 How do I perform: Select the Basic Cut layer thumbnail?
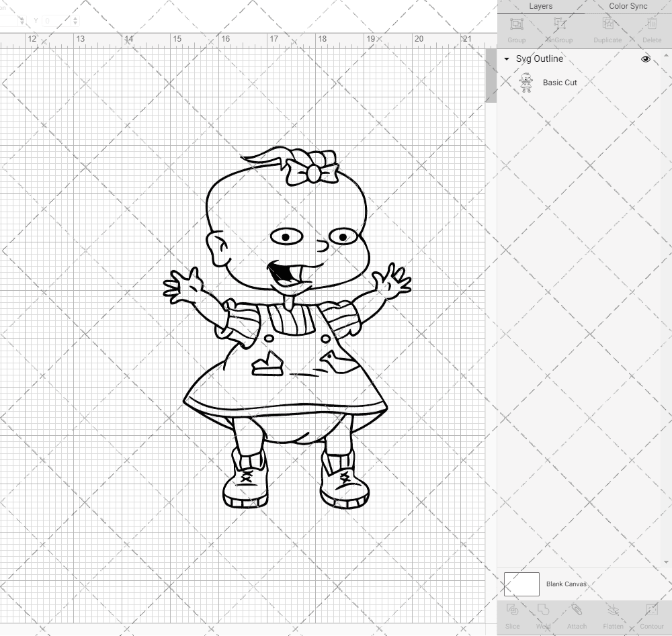pyautogui.click(x=527, y=83)
